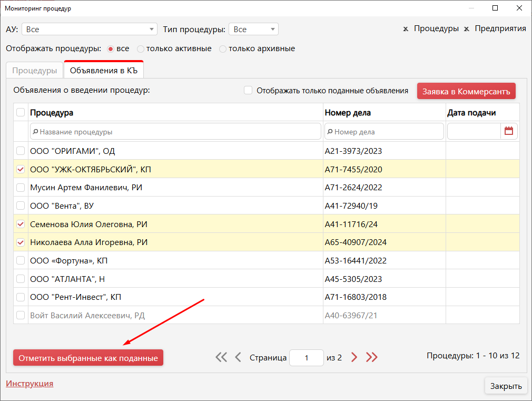Viewport: 532px width, 401px height.
Task: Go to the first page of results
Action: click(x=221, y=357)
